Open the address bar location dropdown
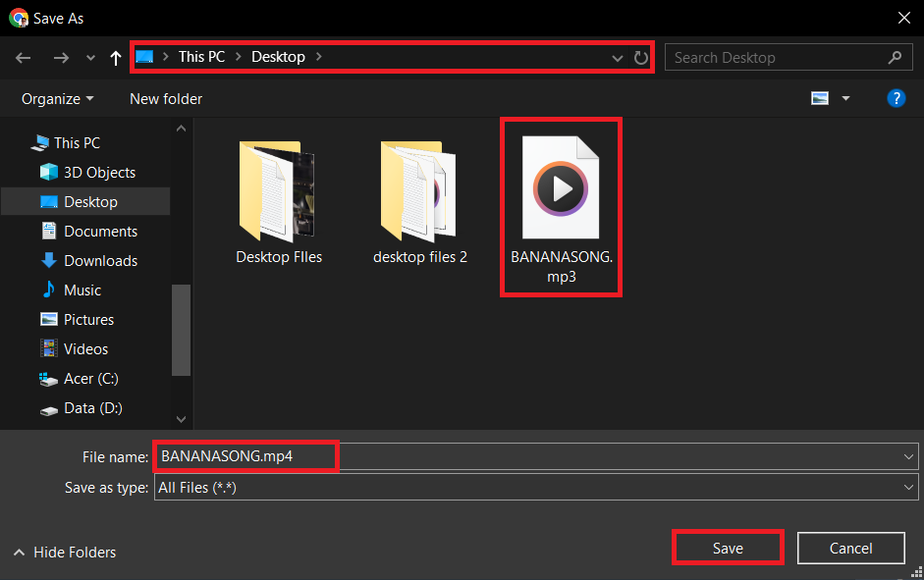The width and height of the screenshot is (924, 580). tap(617, 57)
